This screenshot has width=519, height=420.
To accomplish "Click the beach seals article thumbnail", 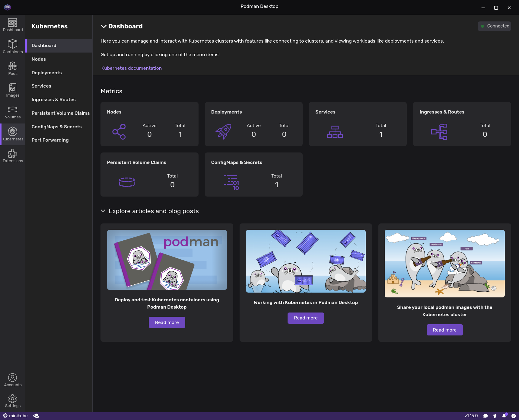I will [x=444, y=263].
